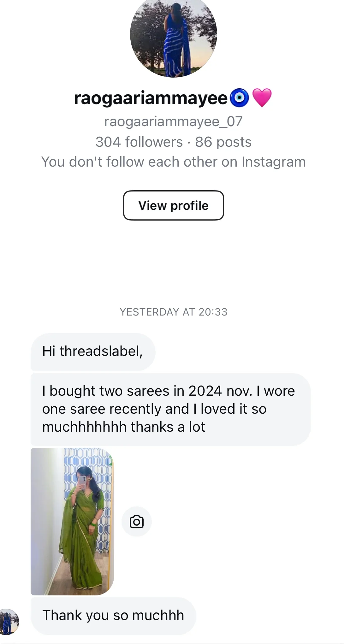Tap the small sender avatar beside the last message
This screenshot has height=644, width=344.
(9, 622)
